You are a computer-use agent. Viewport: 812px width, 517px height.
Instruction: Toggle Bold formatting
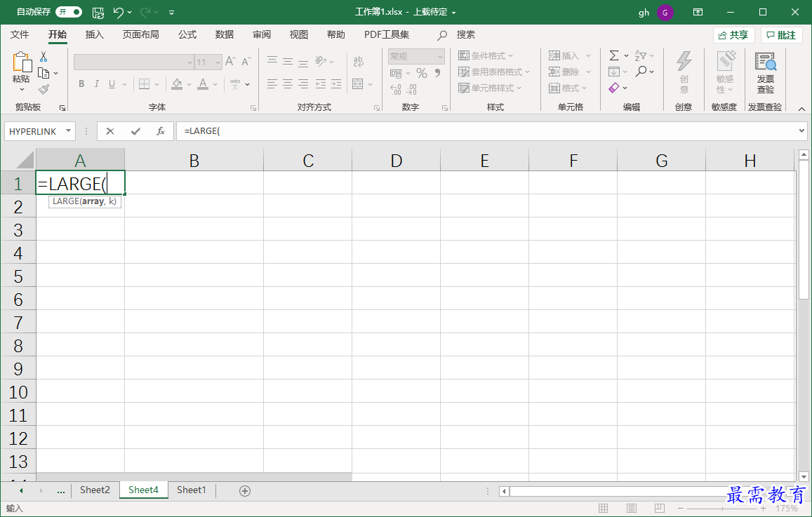click(81, 84)
